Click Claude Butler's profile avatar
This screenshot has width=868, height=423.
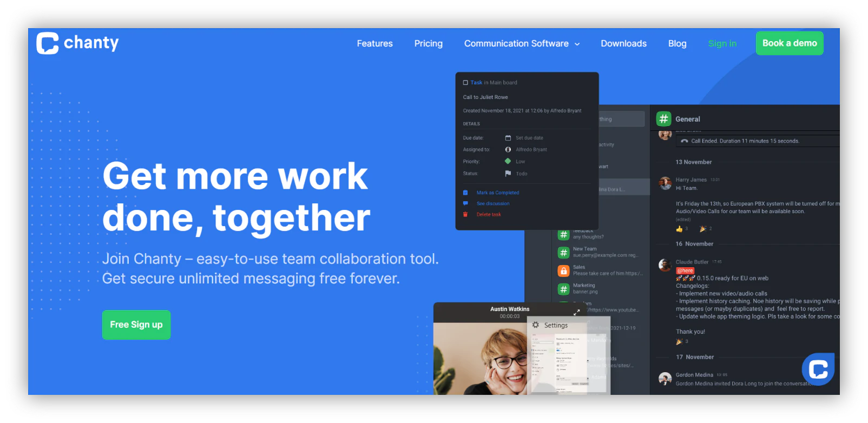click(665, 265)
